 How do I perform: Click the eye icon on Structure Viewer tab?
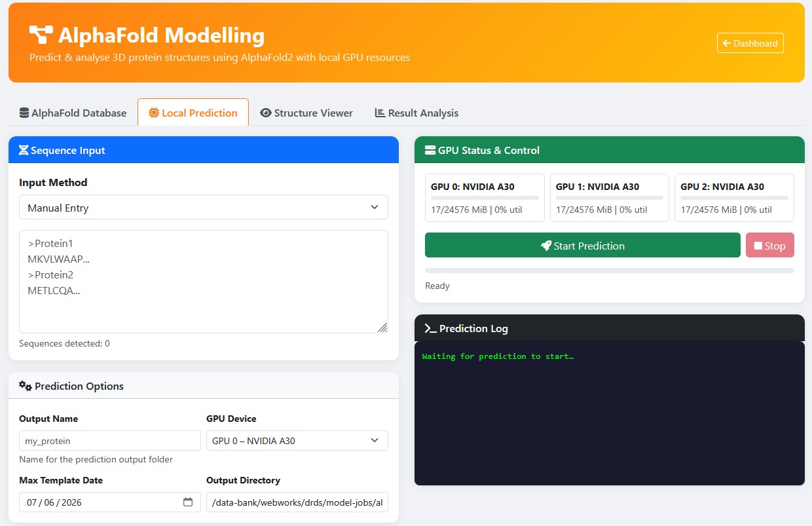(x=265, y=113)
